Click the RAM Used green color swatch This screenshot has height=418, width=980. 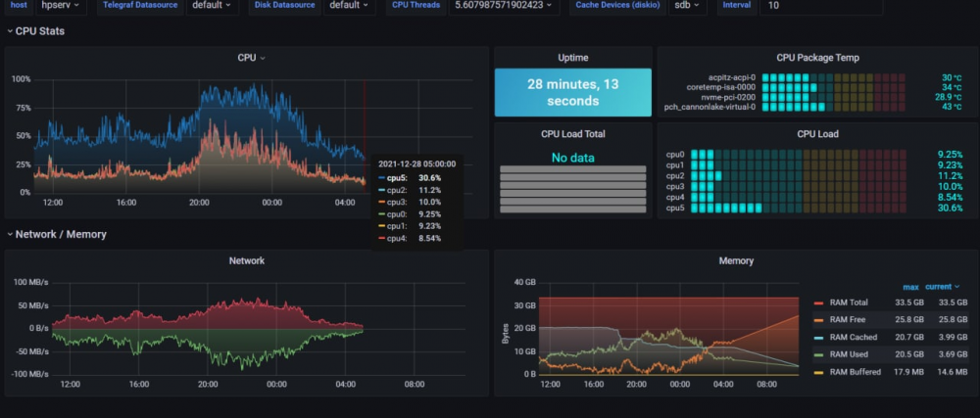[818, 355]
